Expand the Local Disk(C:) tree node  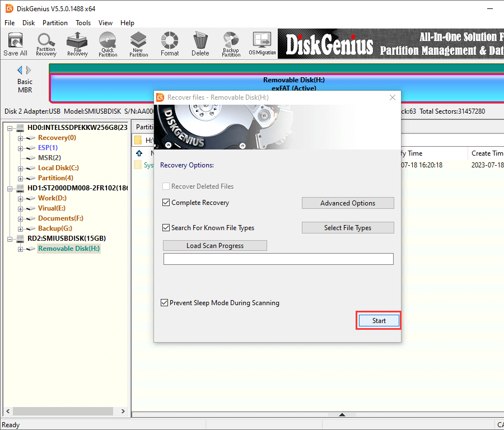click(21, 168)
